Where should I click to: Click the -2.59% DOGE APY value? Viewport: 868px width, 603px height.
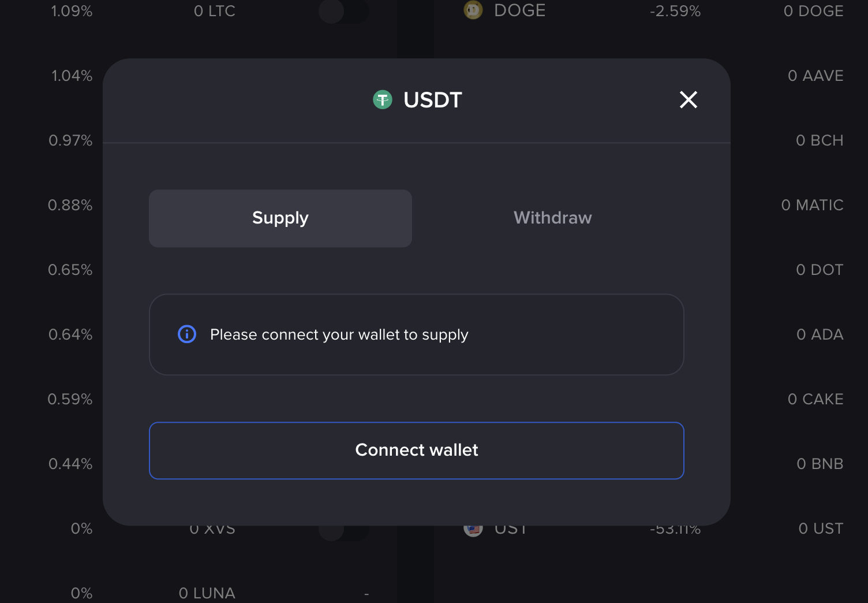tap(675, 11)
